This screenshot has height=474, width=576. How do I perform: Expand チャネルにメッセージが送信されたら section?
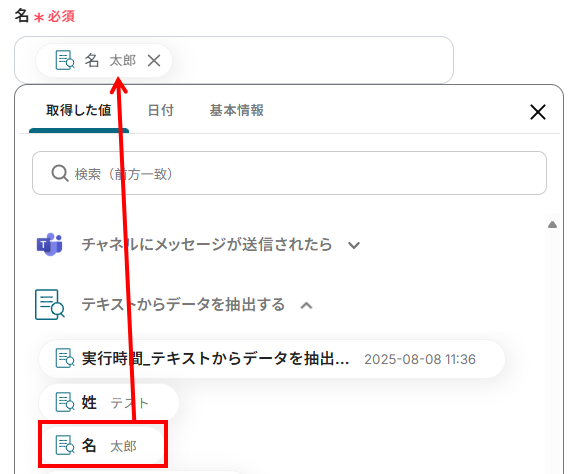[354, 245]
